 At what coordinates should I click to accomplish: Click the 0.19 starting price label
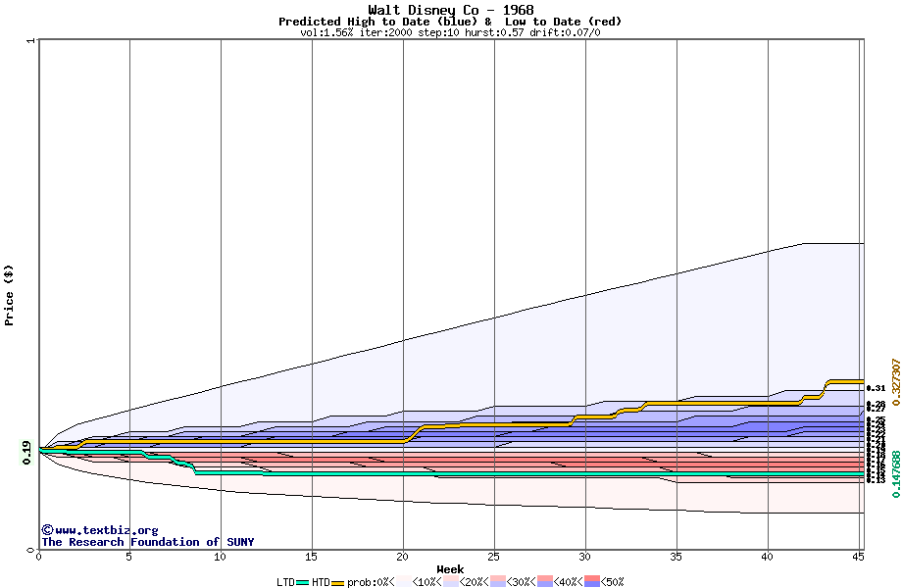coord(26,453)
